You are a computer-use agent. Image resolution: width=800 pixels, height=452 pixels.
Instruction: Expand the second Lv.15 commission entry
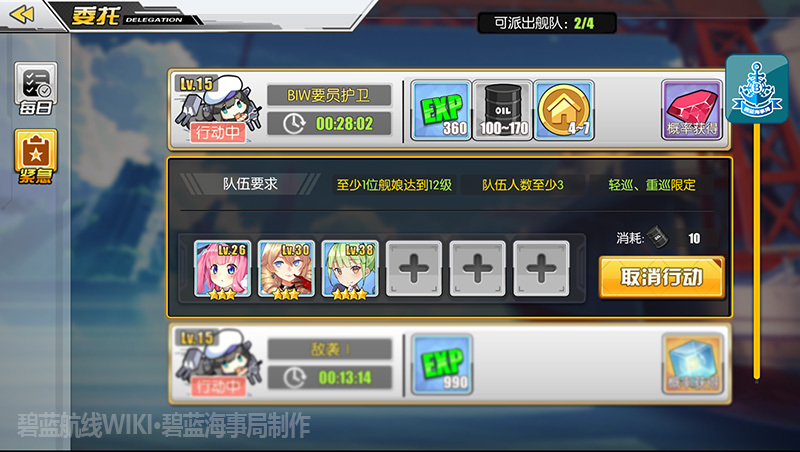click(x=449, y=364)
